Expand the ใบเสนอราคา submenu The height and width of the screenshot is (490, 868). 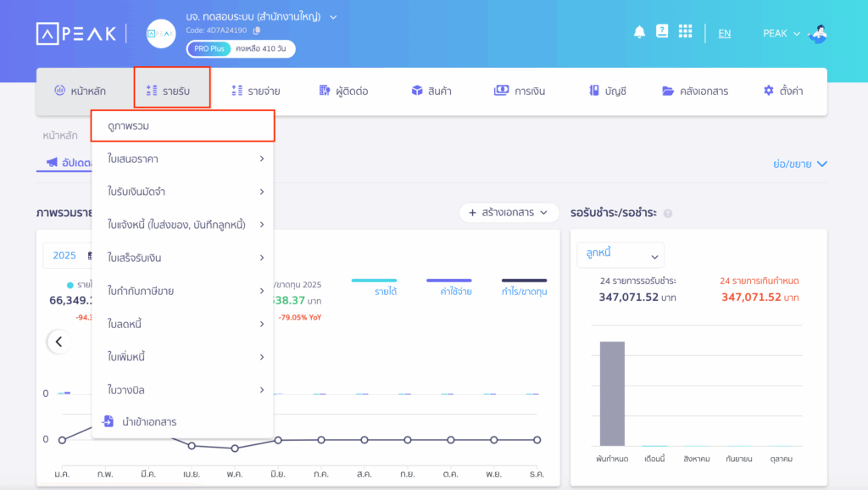pyautogui.click(x=182, y=159)
